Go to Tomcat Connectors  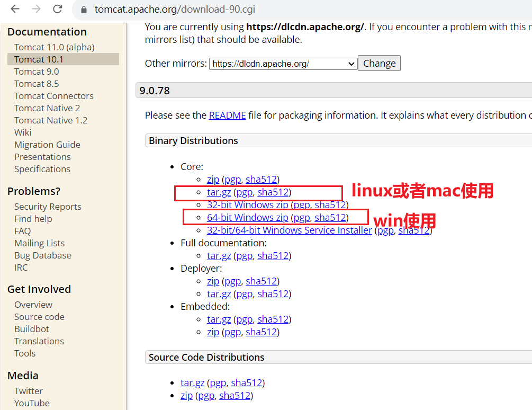click(54, 96)
